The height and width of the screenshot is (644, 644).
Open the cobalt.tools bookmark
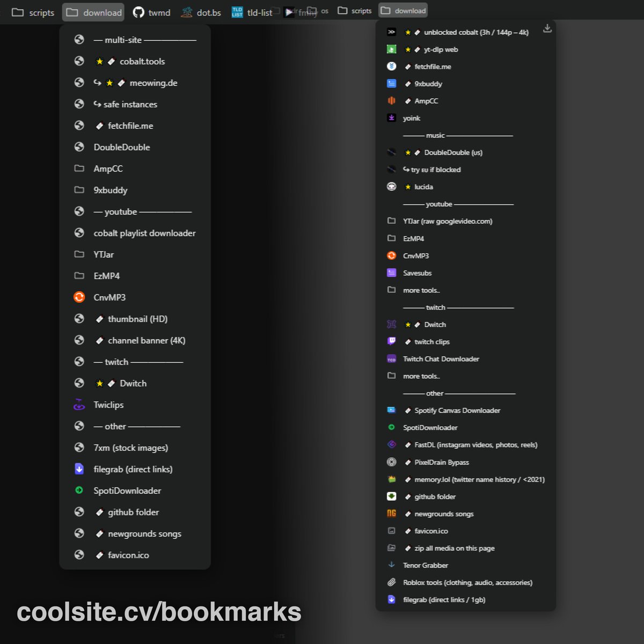coord(135,61)
